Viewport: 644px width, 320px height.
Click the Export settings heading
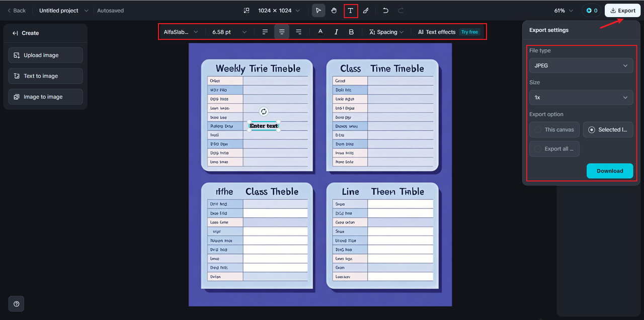[549, 30]
